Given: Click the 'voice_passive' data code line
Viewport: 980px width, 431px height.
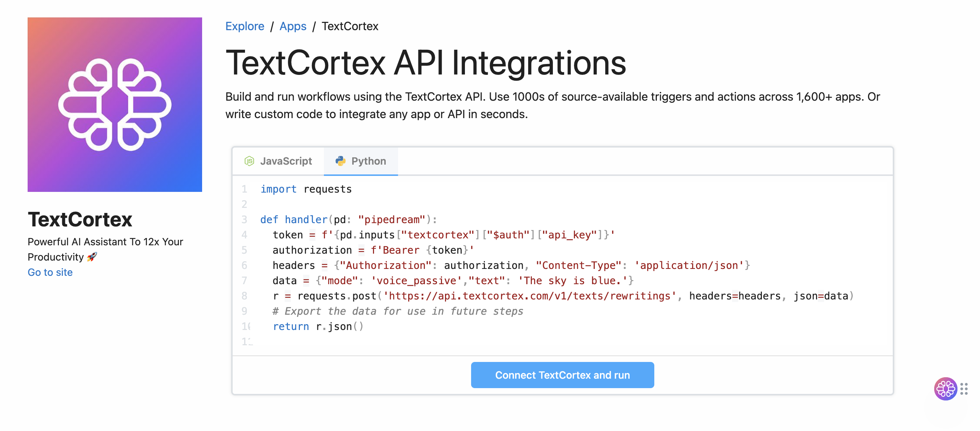Looking at the screenshot, I should (453, 280).
